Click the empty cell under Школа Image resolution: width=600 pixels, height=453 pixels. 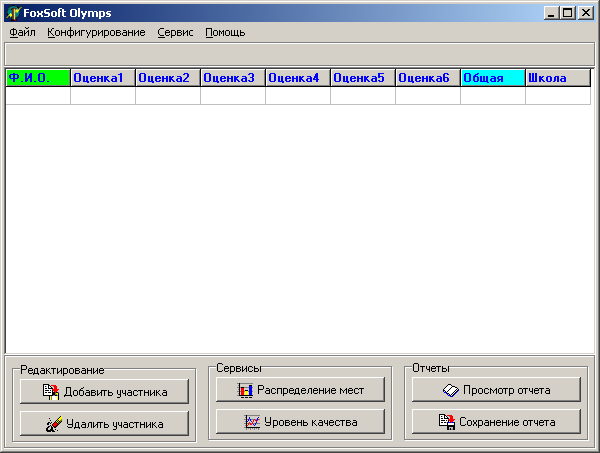558,96
